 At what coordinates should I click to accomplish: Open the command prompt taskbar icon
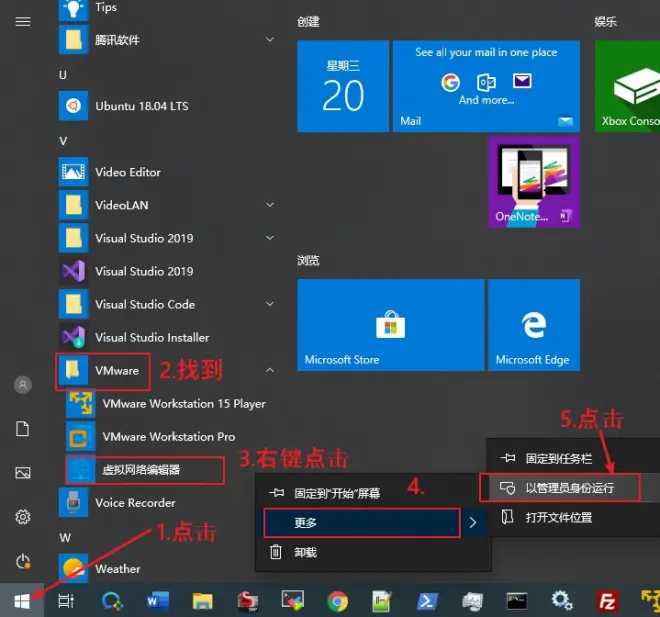click(516, 601)
